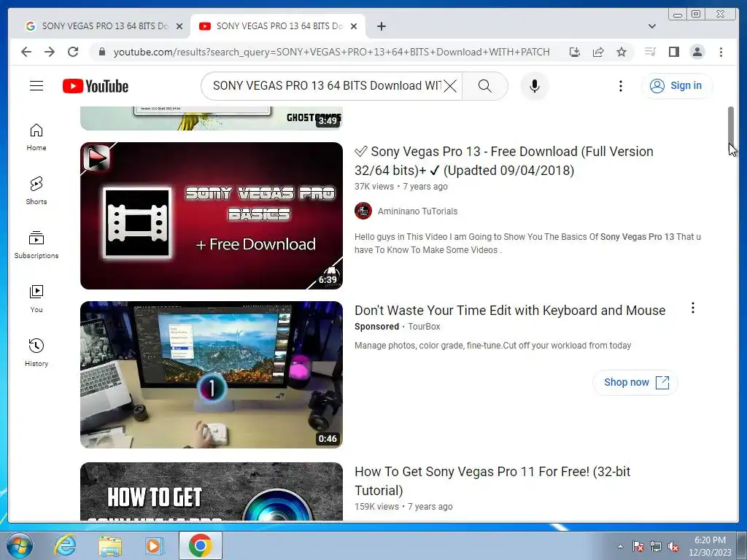Image resolution: width=747 pixels, height=560 pixels.
Task: Expand the Chrome tab search chevron
Action: [651, 26]
